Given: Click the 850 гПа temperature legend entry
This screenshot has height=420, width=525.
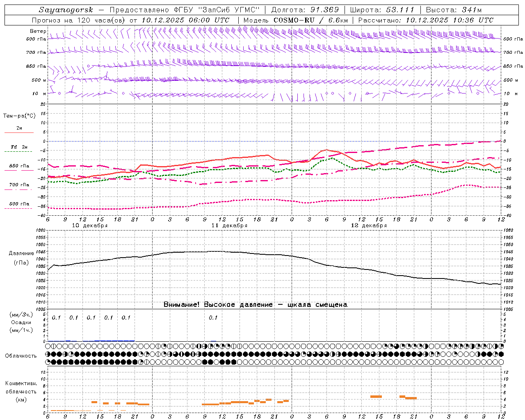Looking at the screenshot, I should point(19,166).
